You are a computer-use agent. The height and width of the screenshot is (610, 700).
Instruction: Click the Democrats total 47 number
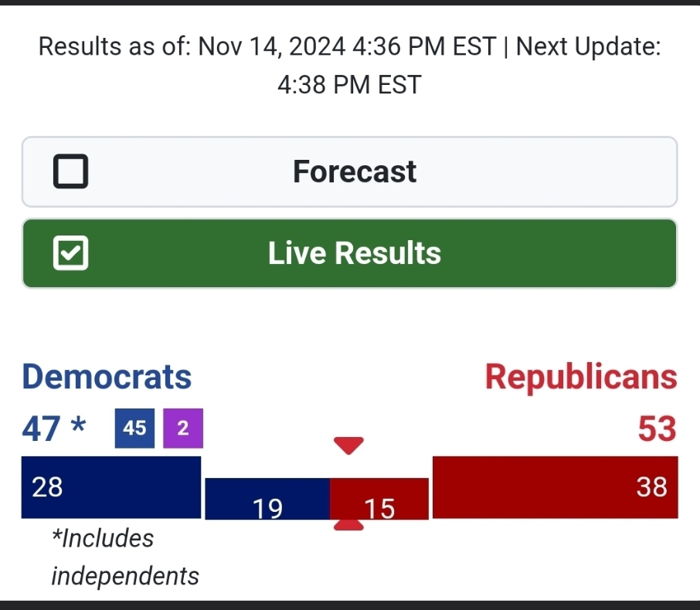click(x=41, y=429)
